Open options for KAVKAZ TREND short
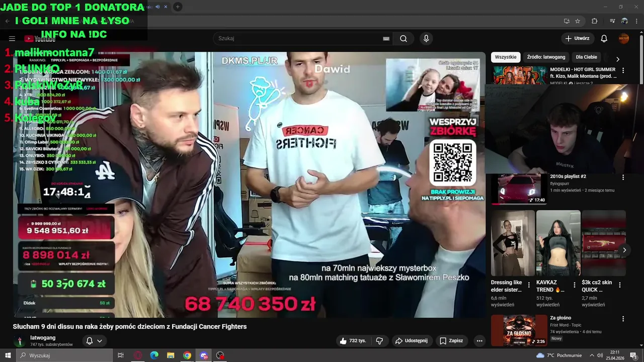This screenshot has height=362, width=644. (575, 285)
